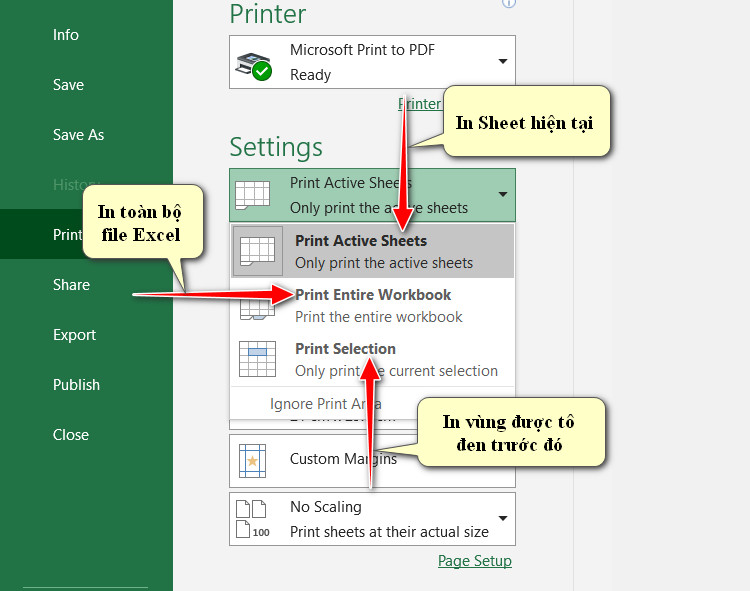Click the Print Active Sheets list item icon
Image resolution: width=750 pixels, height=591 pixels.
click(257, 252)
